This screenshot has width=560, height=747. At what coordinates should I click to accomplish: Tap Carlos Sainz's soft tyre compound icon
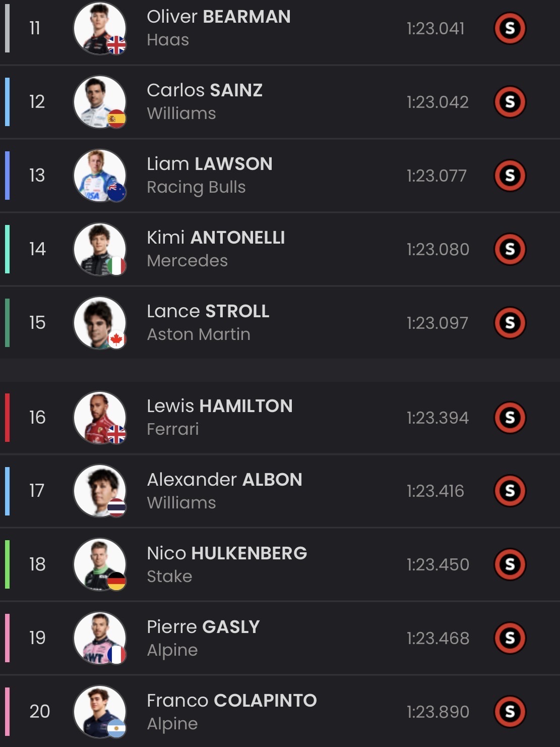coord(510,102)
